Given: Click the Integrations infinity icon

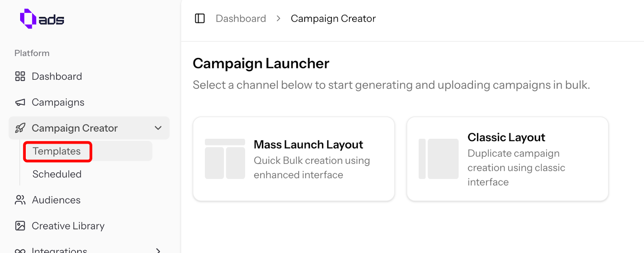Looking at the screenshot, I should pyautogui.click(x=20, y=250).
